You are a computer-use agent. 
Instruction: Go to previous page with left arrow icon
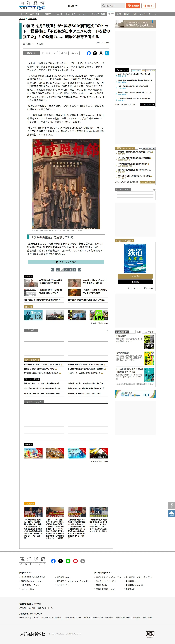pyautogui.click(x=52, y=270)
